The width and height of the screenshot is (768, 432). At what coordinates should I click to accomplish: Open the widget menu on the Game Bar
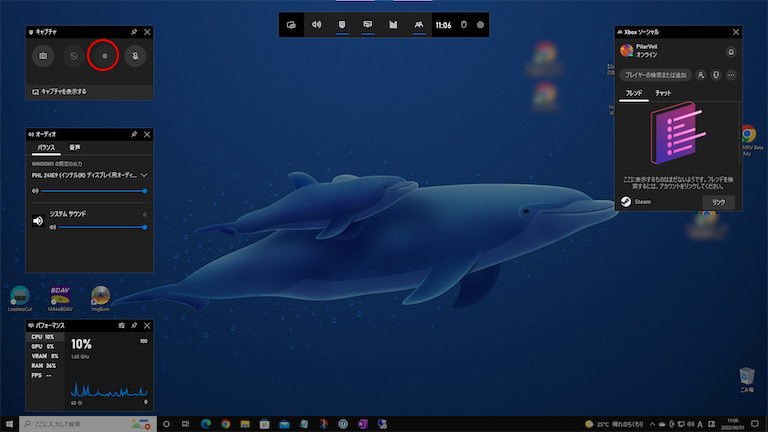click(x=291, y=24)
